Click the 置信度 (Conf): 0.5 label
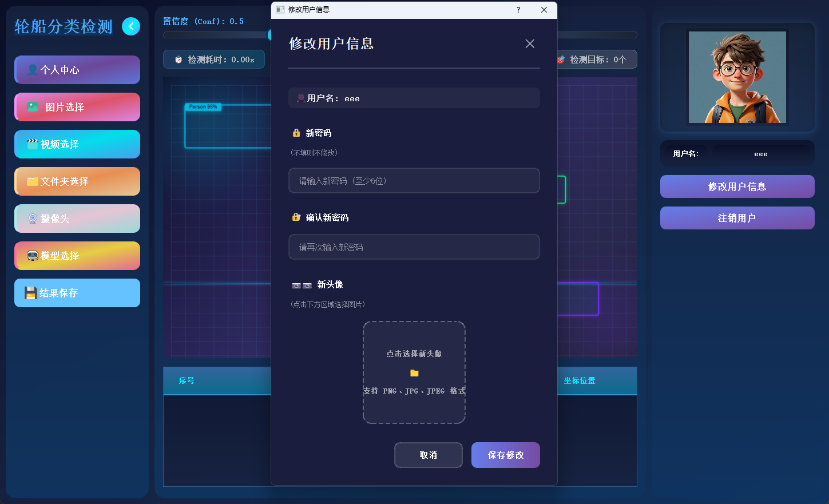This screenshot has height=504, width=829. click(x=203, y=21)
